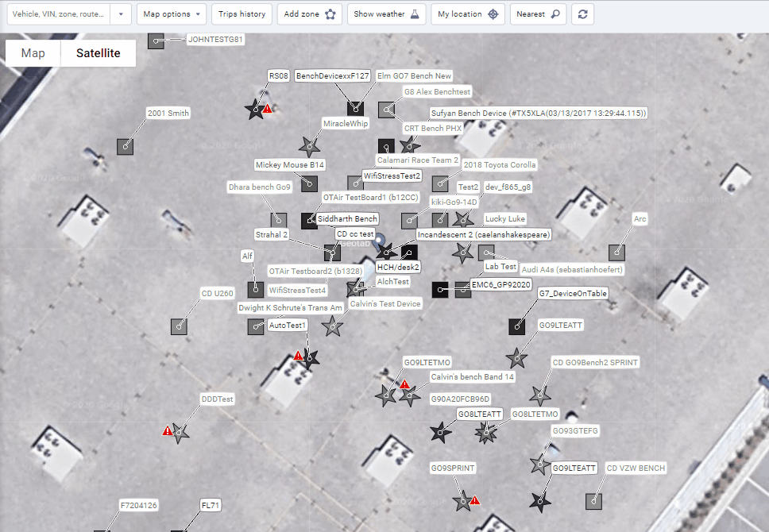Click the My location button
This screenshot has width=769, height=532.
click(x=468, y=14)
